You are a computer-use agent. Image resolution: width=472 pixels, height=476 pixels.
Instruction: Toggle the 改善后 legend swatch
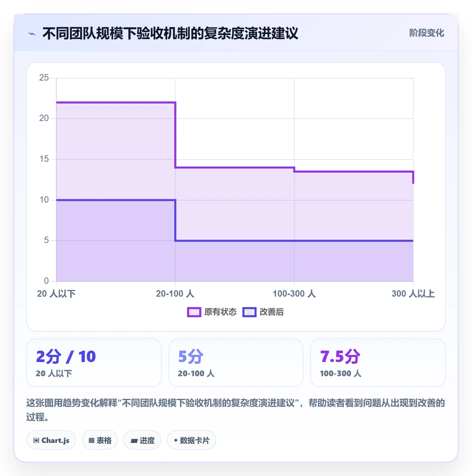(x=249, y=312)
